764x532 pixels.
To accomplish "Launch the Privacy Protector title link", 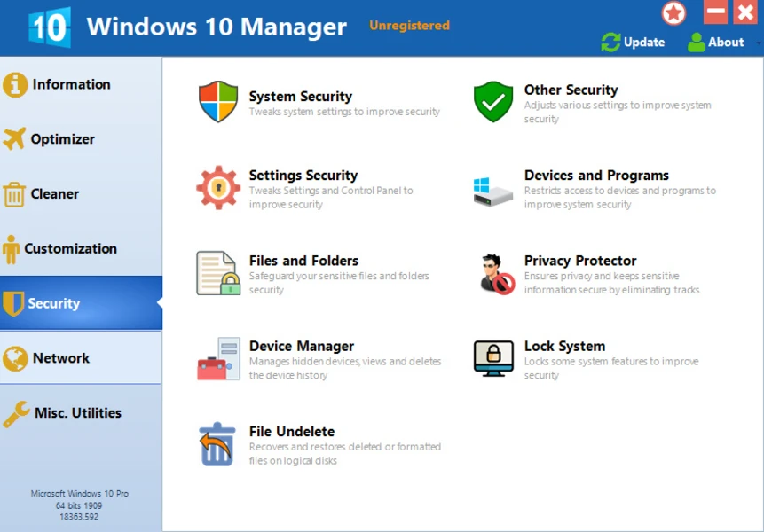I will pos(580,261).
